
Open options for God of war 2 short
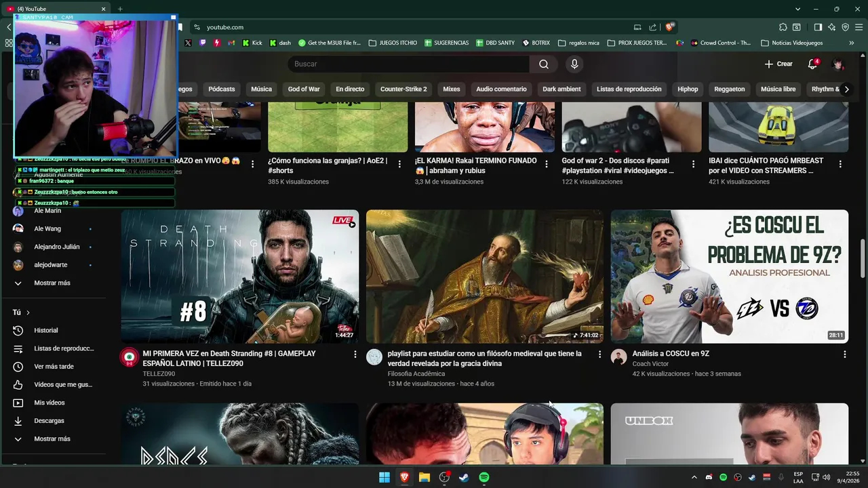coord(693,163)
